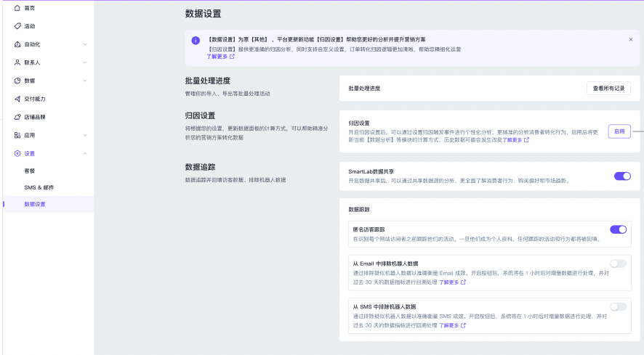This screenshot has width=644, height=355.
Task: Click the 数据 pie chart icon
Action: coord(18,81)
